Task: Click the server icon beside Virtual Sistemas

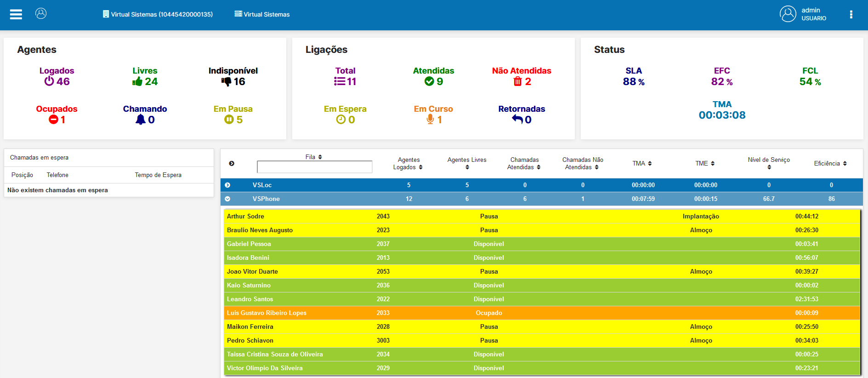Action: tap(238, 14)
